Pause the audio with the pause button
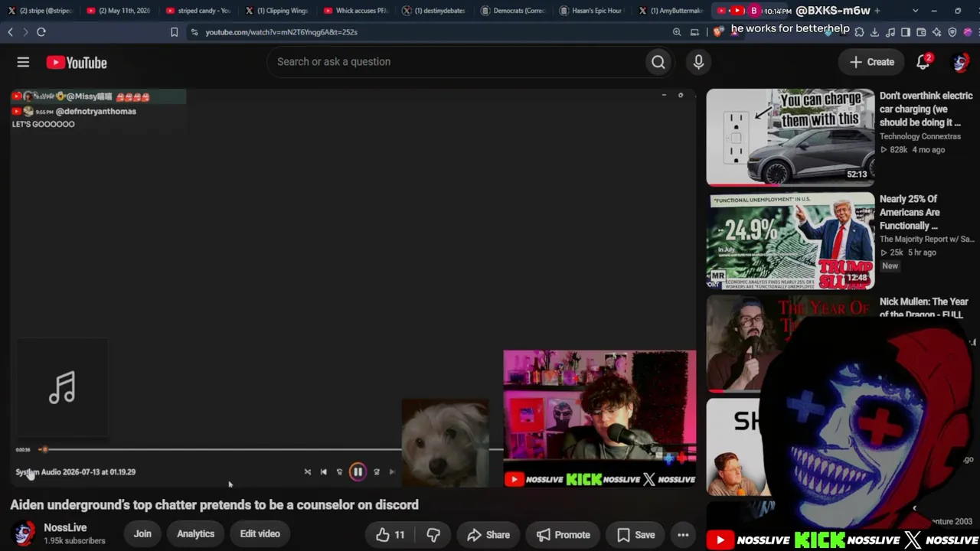The width and height of the screenshot is (980, 551). (x=358, y=472)
